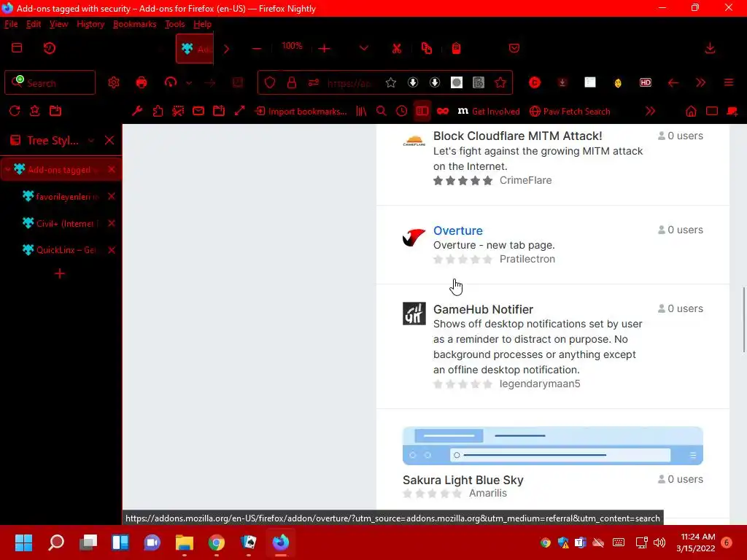Collapse the Add-ons tagged tree twisty
Viewport: 747px width, 560px height.
tap(7, 169)
